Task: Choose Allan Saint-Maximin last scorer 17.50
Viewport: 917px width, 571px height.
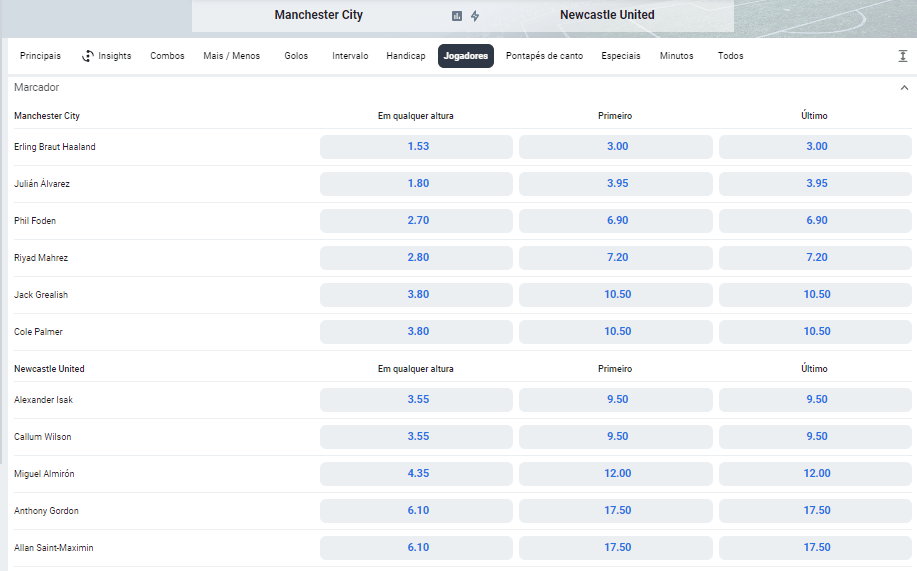Action: pyautogui.click(x=815, y=548)
